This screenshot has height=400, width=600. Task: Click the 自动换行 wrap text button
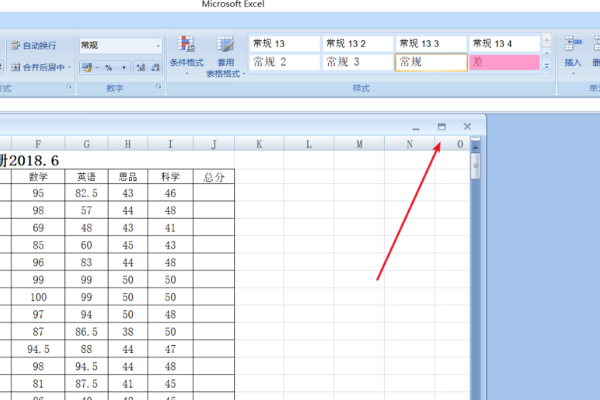[34, 46]
